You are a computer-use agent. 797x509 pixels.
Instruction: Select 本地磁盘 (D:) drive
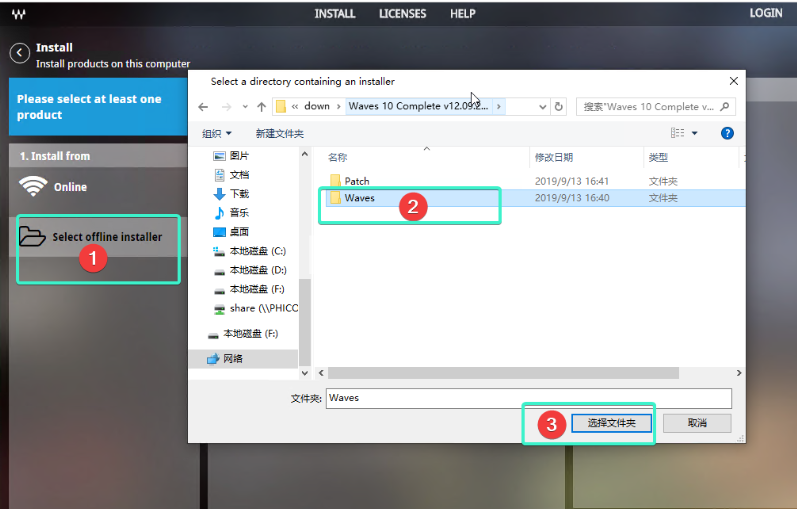point(250,270)
